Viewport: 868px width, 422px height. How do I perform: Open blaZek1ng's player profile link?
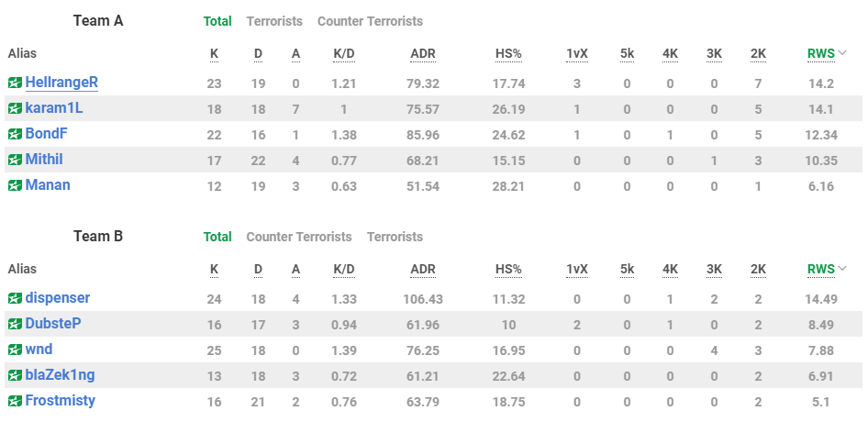(60, 375)
